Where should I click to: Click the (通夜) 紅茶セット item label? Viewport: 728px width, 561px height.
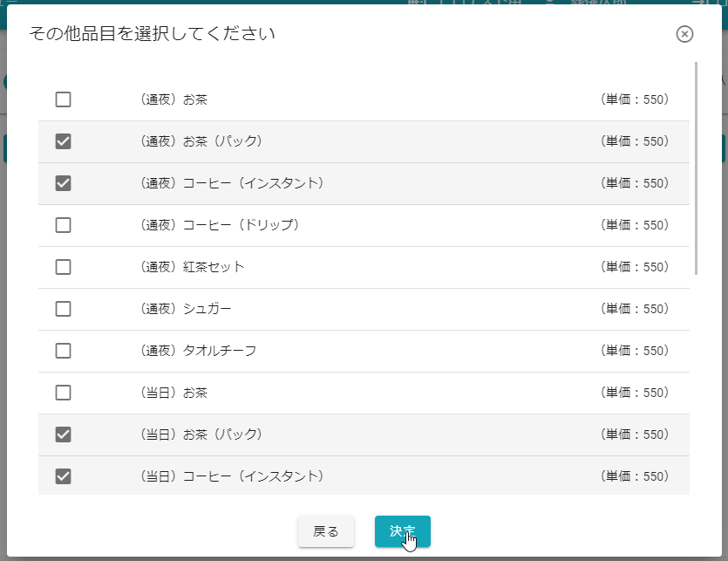[x=192, y=267]
